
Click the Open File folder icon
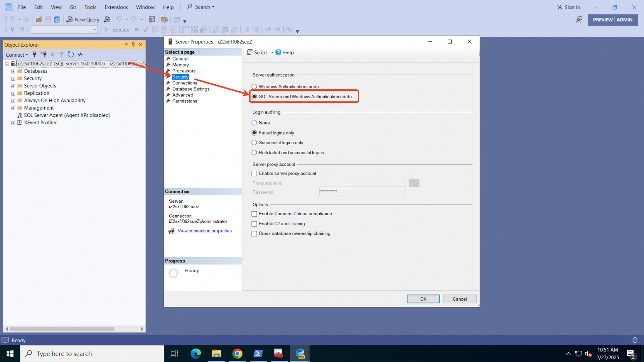pyautogui.click(x=39, y=19)
